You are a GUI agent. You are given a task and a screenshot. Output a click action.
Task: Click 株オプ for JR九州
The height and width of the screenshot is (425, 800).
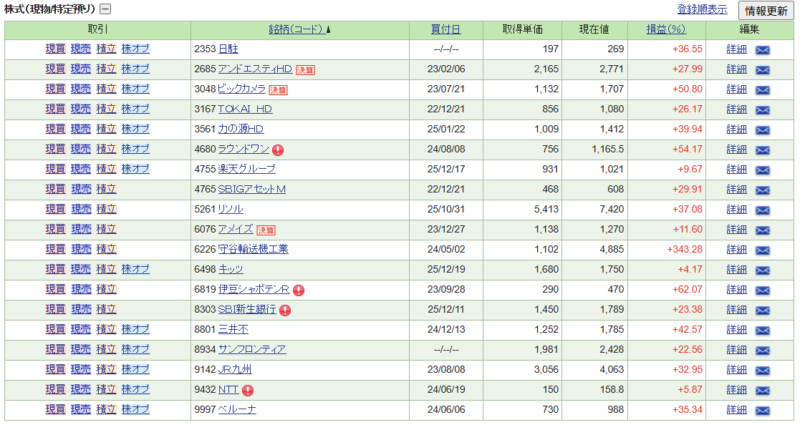coord(135,369)
